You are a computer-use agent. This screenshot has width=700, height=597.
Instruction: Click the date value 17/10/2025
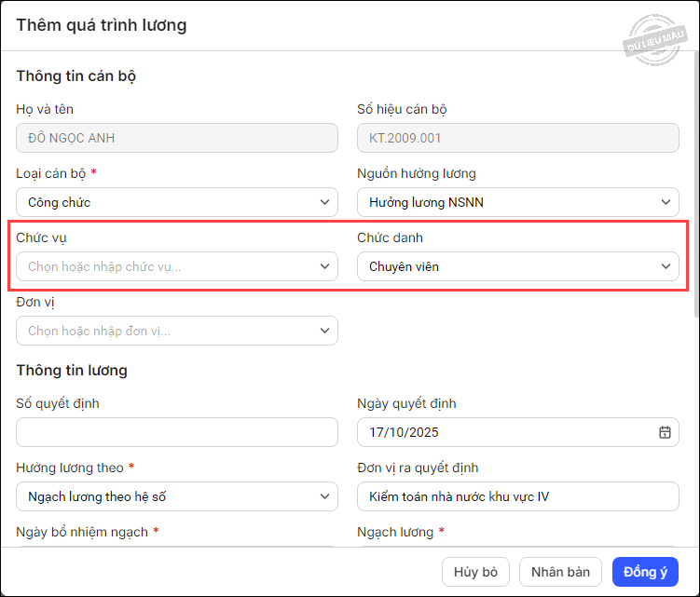coord(404,432)
